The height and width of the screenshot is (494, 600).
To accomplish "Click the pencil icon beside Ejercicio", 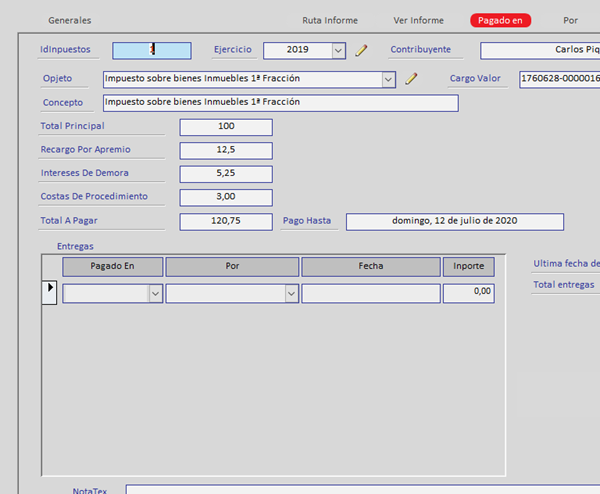I will pyautogui.click(x=362, y=50).
